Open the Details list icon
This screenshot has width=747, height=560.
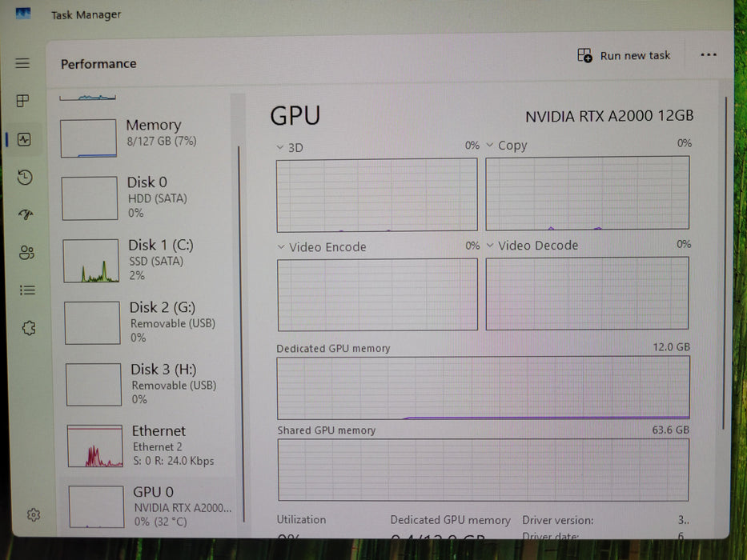click(x=28, y=290)
